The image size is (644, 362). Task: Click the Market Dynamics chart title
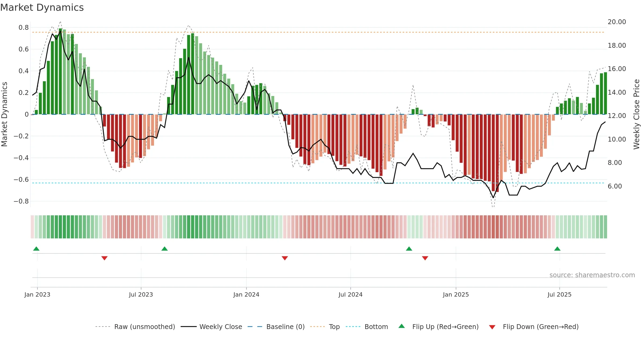pos(42,8)
